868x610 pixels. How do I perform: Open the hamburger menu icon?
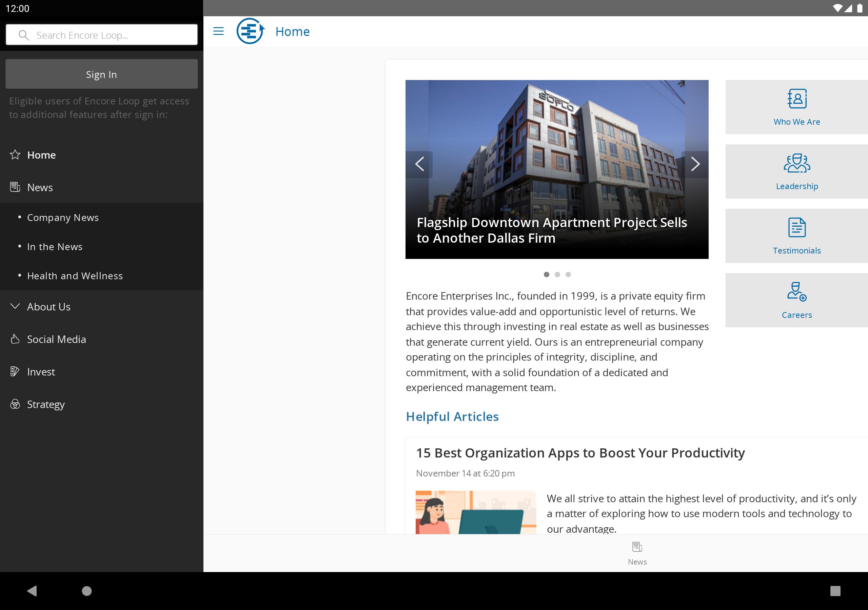pos(218,31)
